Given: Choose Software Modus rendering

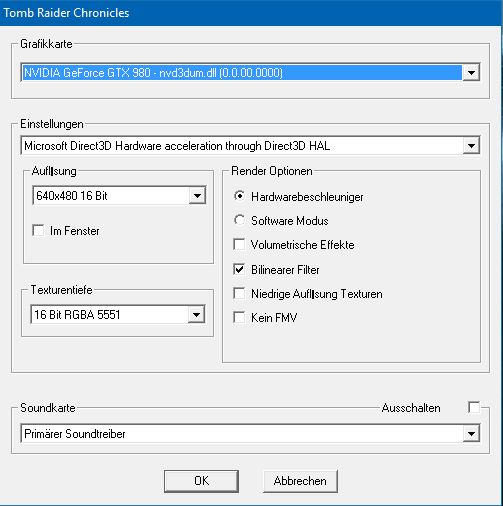Looking at the screenshot, I should pos(239,220).
